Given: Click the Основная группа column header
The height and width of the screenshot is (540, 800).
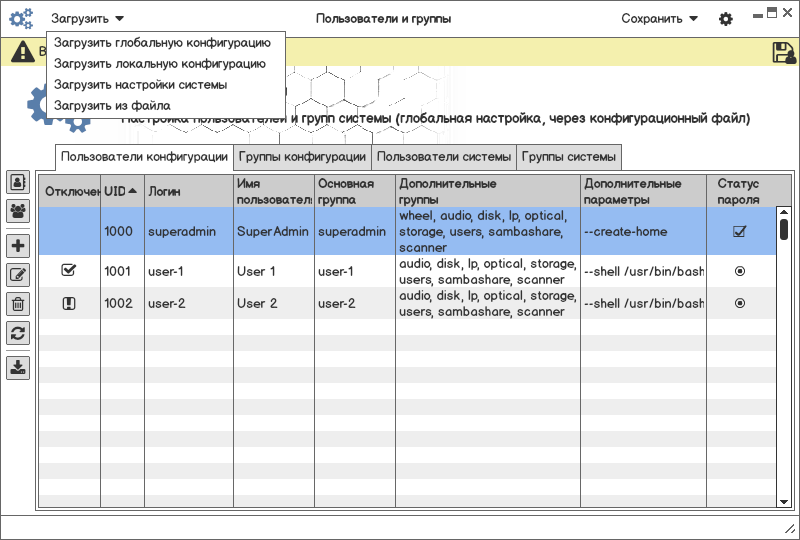Looking at the screenshot, I should click(355, 191).
